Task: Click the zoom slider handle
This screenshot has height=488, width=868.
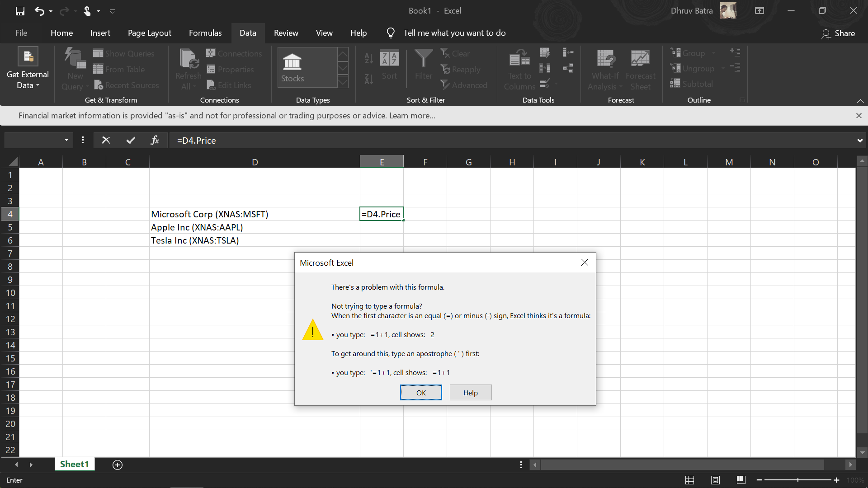Action: (798, 480)
